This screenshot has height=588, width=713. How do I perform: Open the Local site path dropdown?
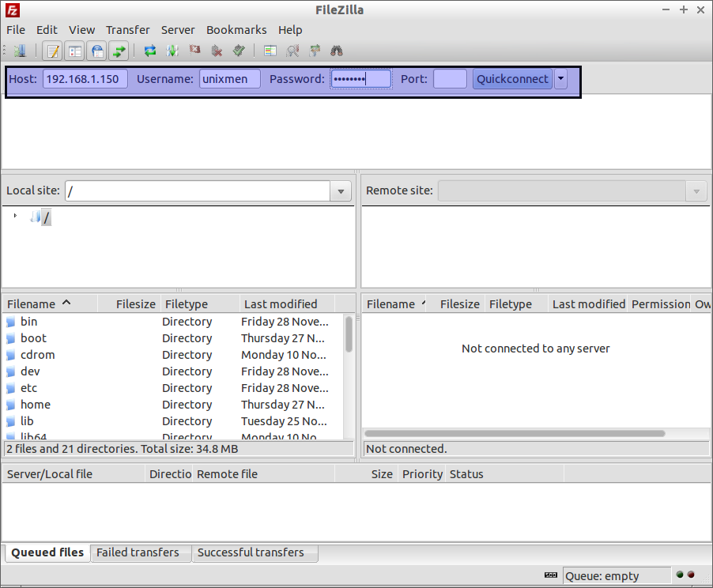click(x=341, y=191)
